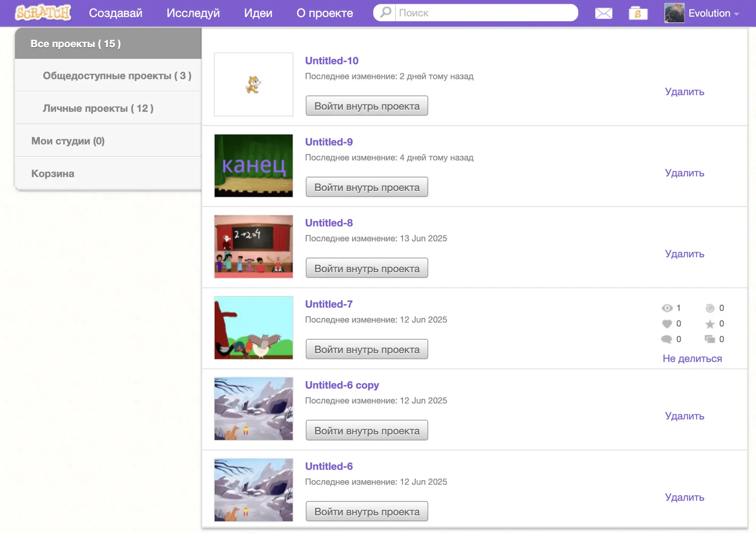Open the Untitled-8 project title link

coord(329,223)
